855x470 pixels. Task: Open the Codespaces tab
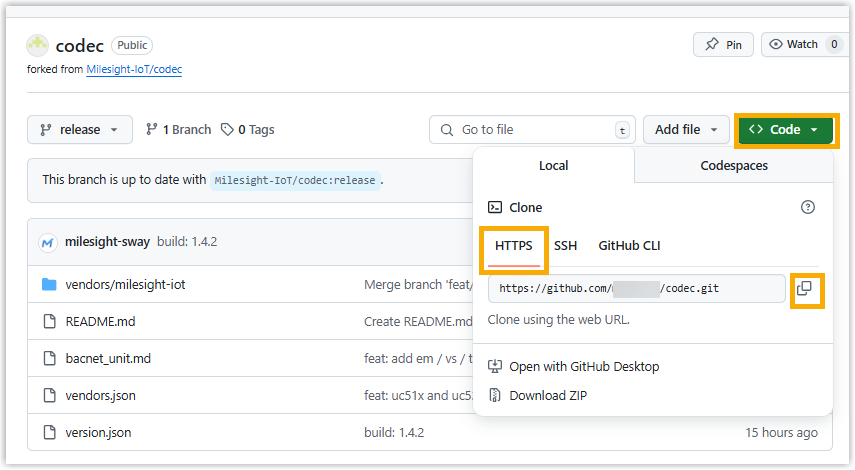[x=734, y=166]
